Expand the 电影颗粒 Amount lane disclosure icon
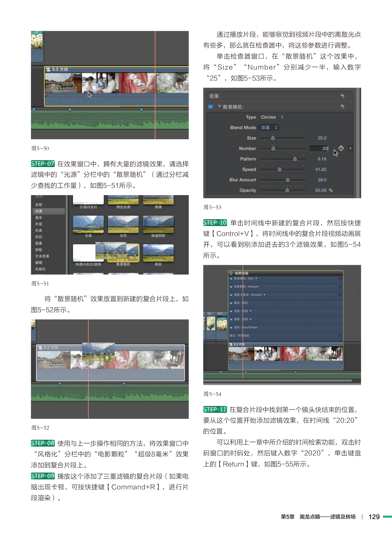Screen dimensions: 392x537 (x=340, y=287)
